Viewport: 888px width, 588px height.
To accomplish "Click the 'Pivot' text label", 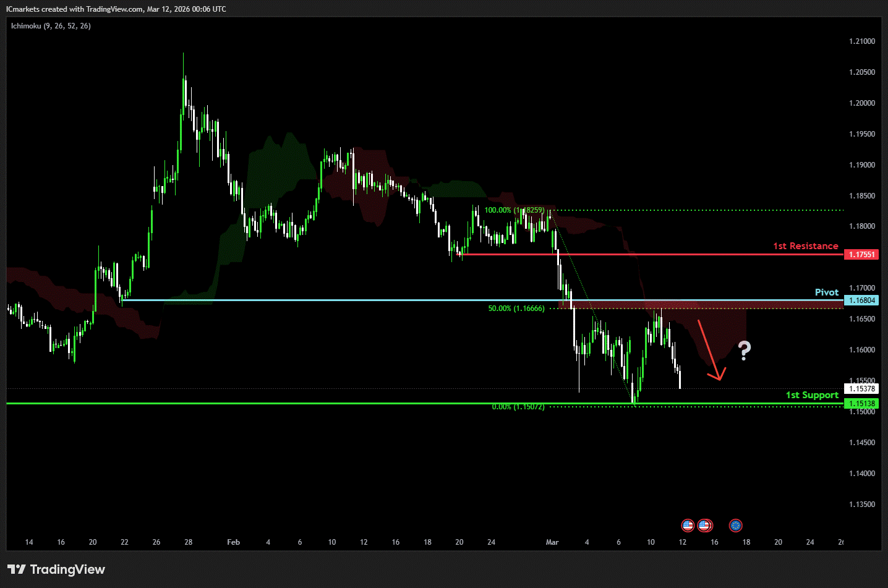I will coord(826,292).
